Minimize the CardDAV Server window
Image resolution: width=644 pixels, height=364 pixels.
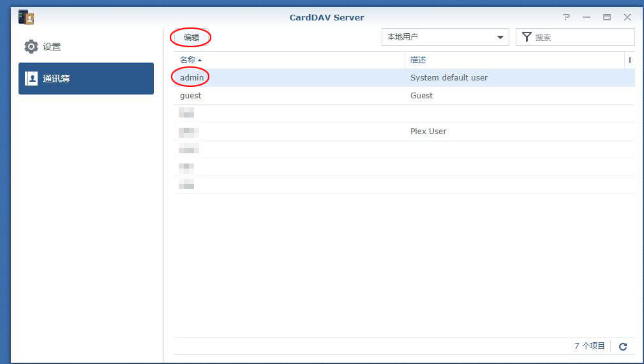(x=587, y=17)
